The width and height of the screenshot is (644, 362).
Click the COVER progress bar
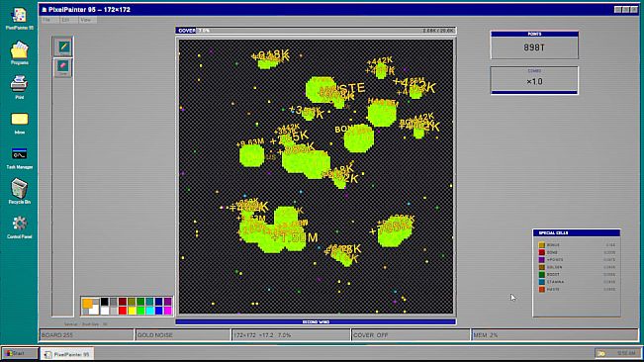tap(316, 31)
